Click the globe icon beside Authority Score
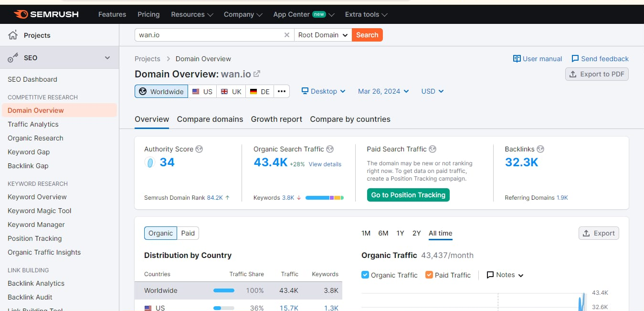 pos(199,149)
